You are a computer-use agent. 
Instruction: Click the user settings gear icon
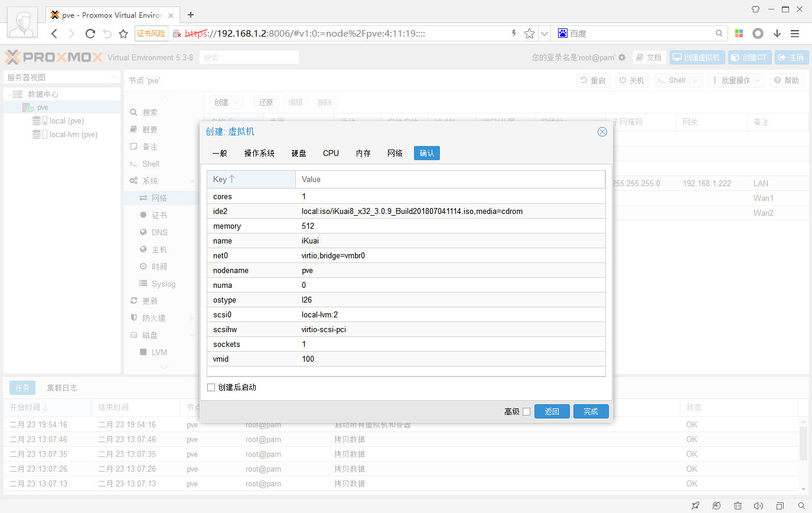pyautogui.click(x=622, y=57)
